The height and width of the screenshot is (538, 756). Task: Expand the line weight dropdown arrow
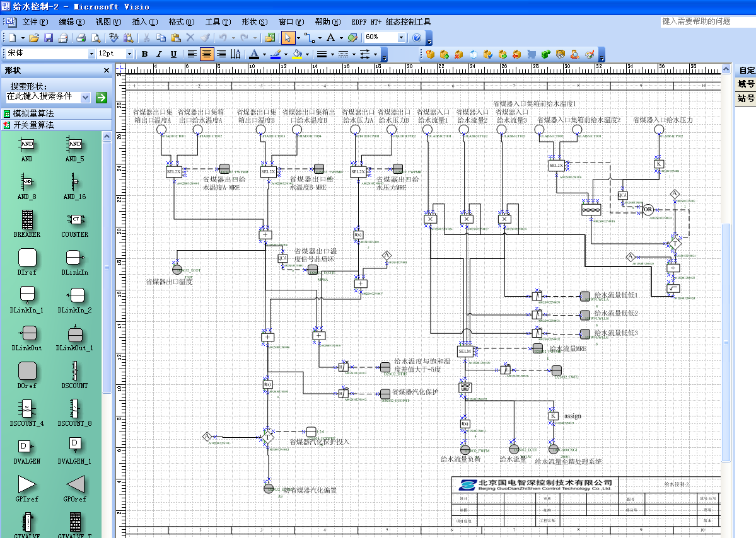tap(332, 54)
